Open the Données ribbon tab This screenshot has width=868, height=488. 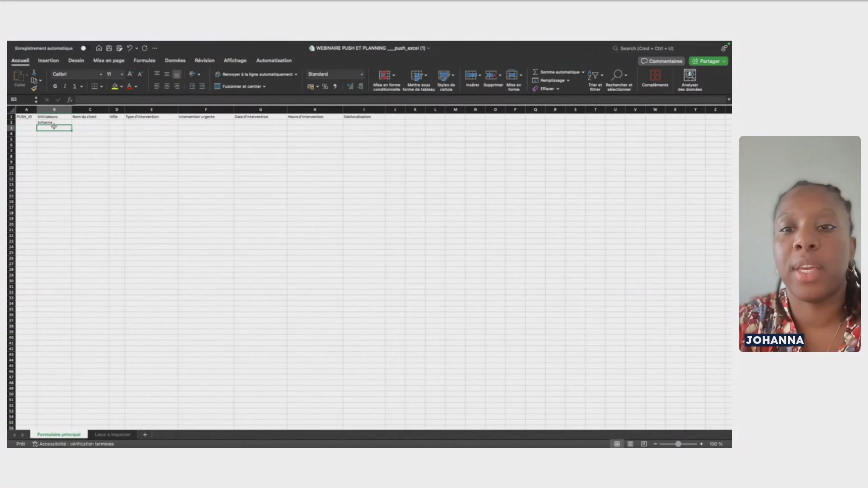point(175,61)
